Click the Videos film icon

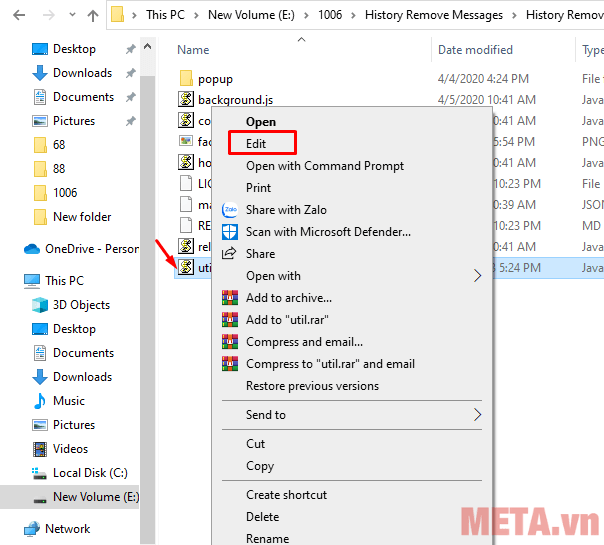tap(40, 449)
